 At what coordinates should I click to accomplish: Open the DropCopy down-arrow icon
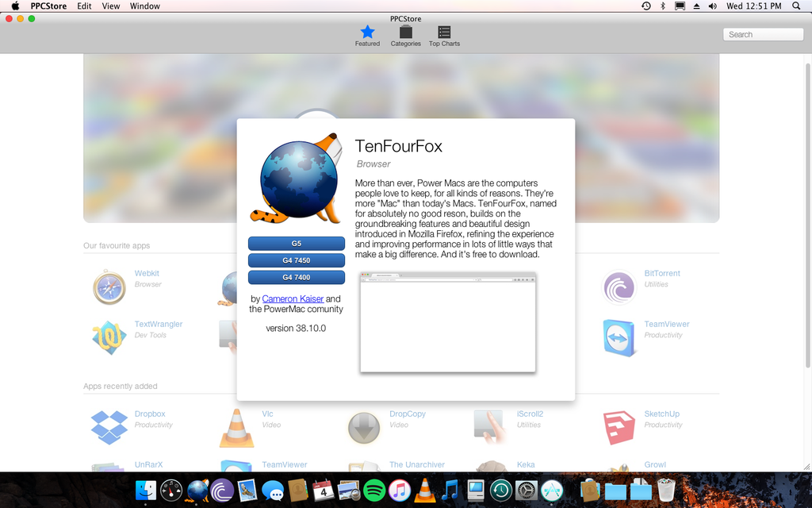364,428
